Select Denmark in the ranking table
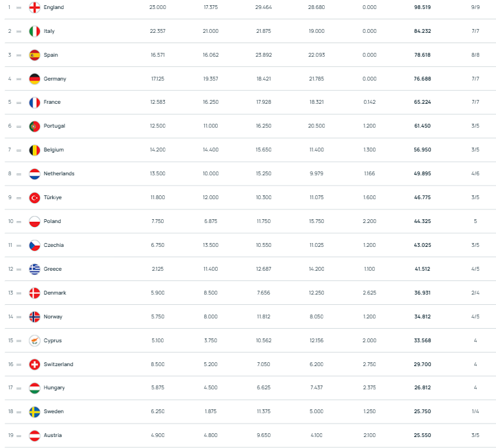The height and width of the screenshot is (448, 496). [55, 293]
